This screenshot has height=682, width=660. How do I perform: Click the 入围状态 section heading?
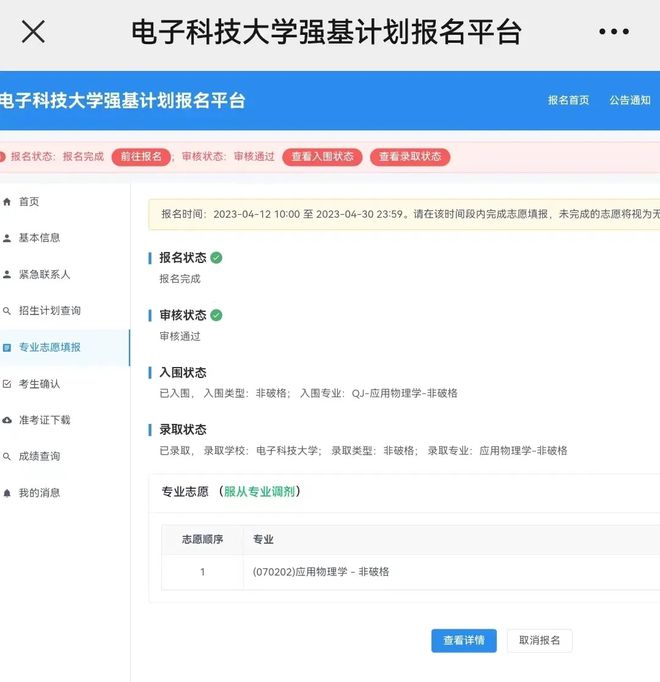click(183, 372)
